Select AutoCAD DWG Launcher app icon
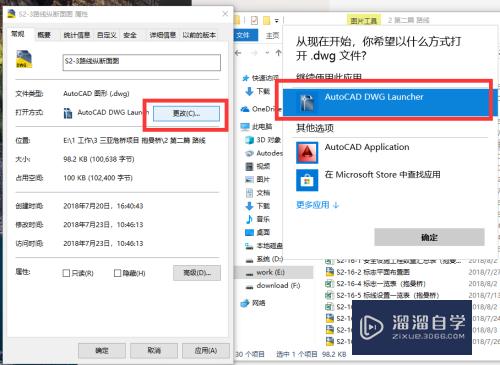Viewport: 500px width, 365px height. (x=307, y=103)
